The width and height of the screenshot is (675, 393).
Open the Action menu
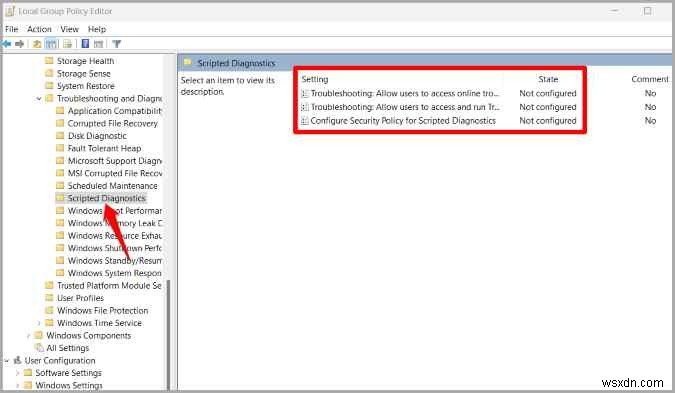point(39,29)
